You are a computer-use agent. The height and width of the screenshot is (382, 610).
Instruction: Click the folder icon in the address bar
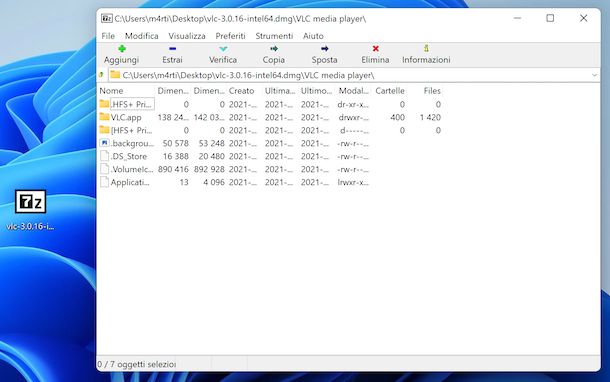click(x=115, y=75)
